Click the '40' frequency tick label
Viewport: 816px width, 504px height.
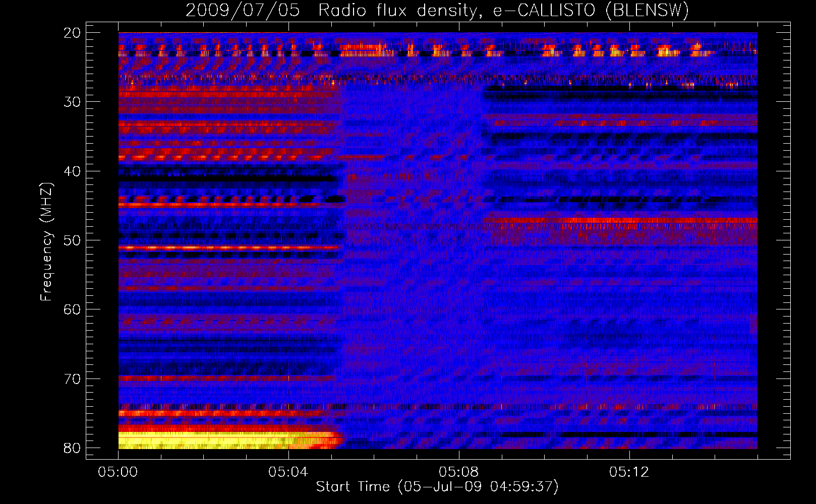(x=72, y=171)
